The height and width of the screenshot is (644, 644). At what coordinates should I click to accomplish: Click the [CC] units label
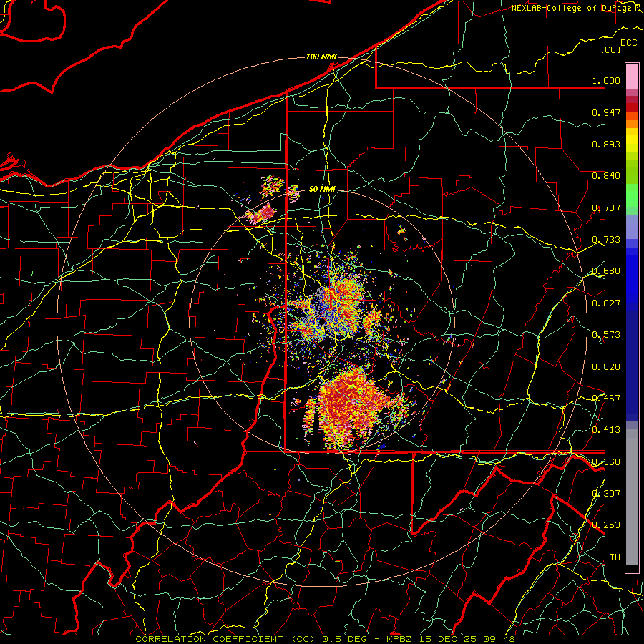point(610,49)
